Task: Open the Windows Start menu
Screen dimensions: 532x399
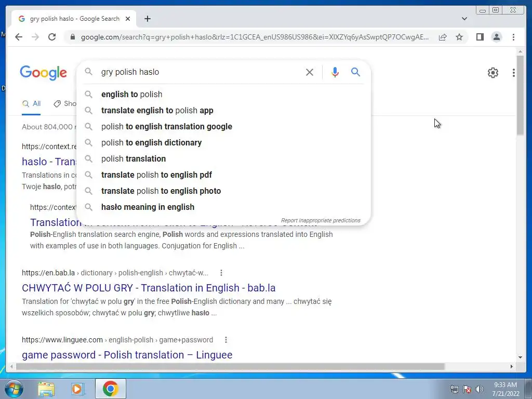Action: [14, 389]
